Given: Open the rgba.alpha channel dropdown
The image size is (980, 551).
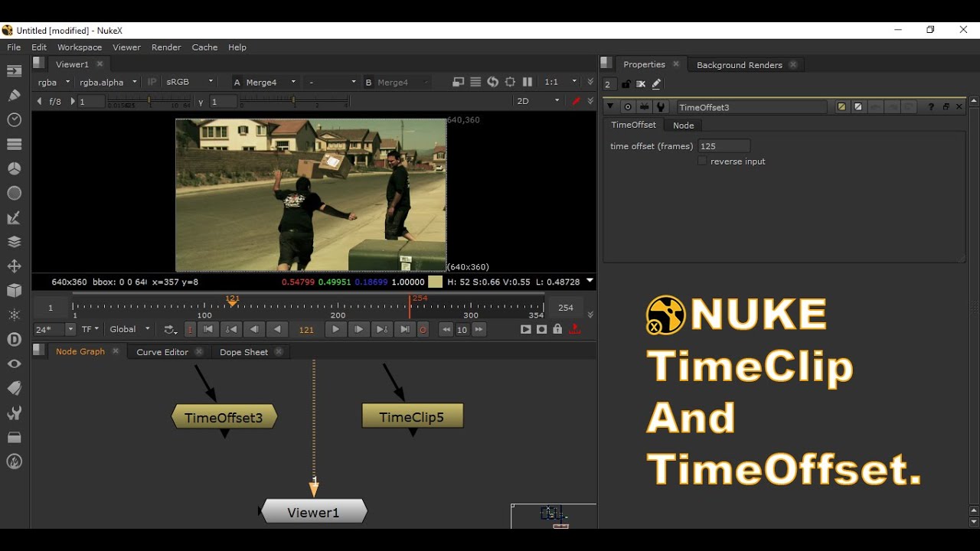Looking at the screenshot, I should coord(108,82).
